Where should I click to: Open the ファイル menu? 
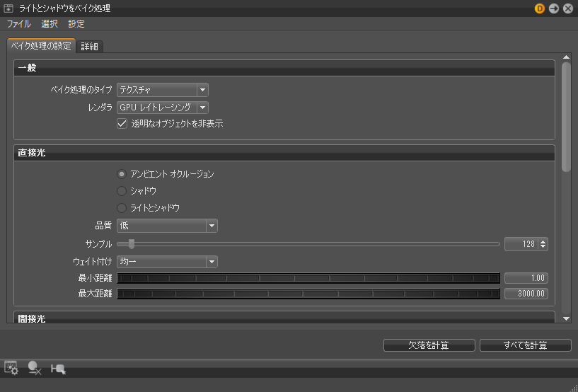pyautogui.click(x=19, y=24)
